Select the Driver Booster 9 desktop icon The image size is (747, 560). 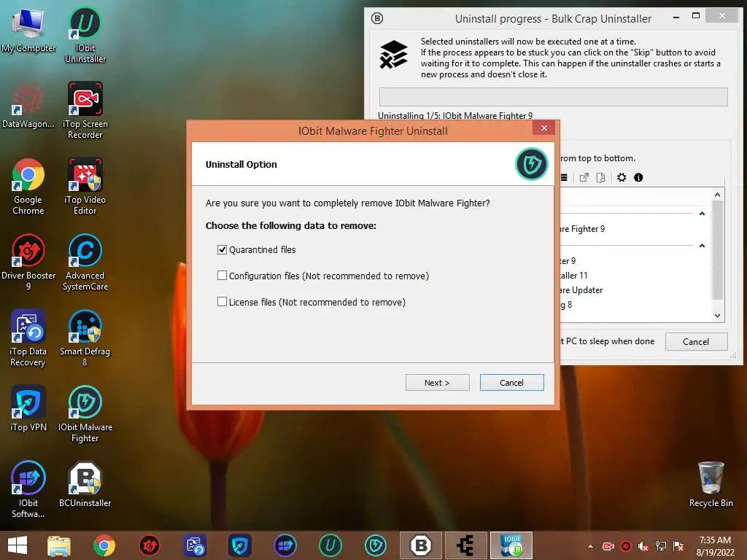coord(28,262)
